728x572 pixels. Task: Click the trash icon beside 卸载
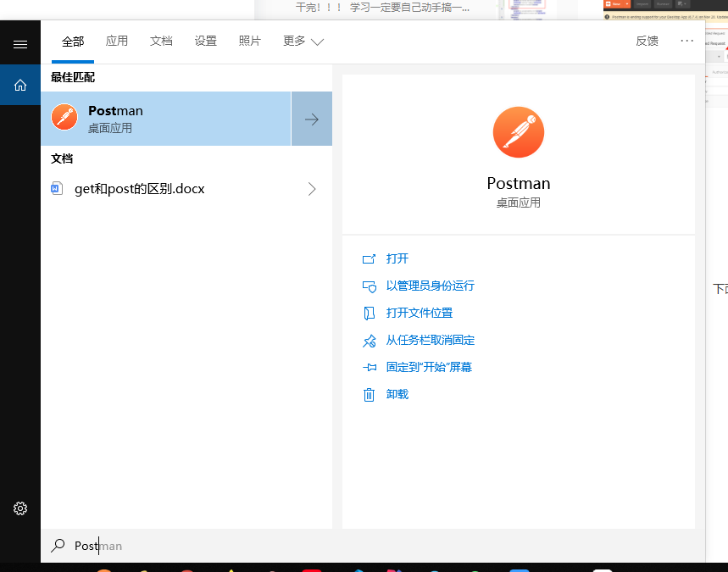pos(370,395)
